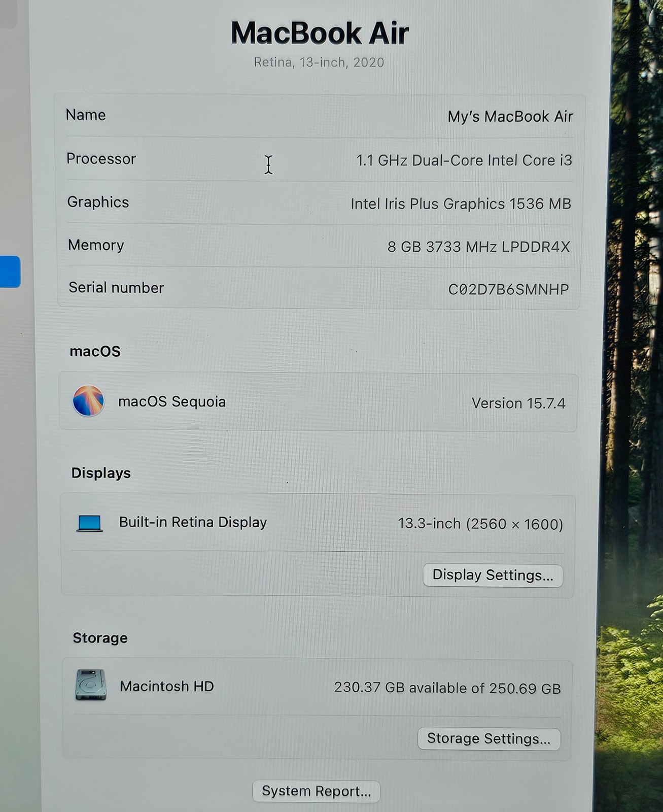Click the macOS Sequoia icon
The height and width of the screenshot is (812, 663).
88,401
